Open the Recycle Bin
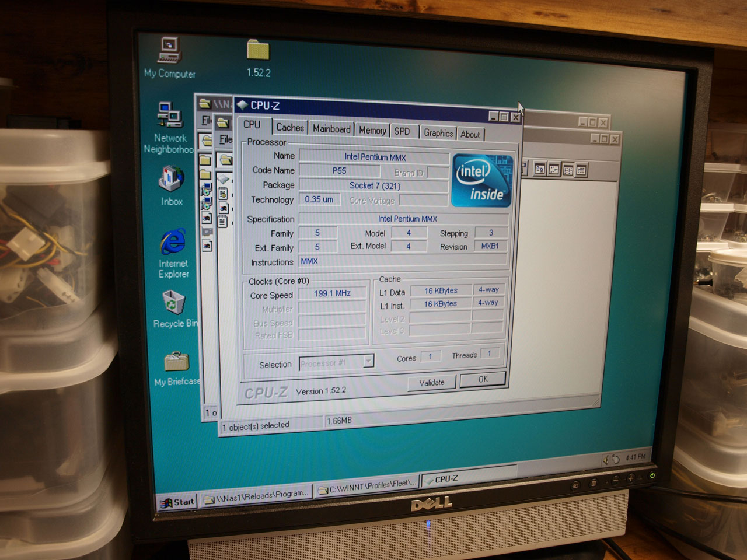The height and width of the screenshot is (560, 747). (174, 309)
